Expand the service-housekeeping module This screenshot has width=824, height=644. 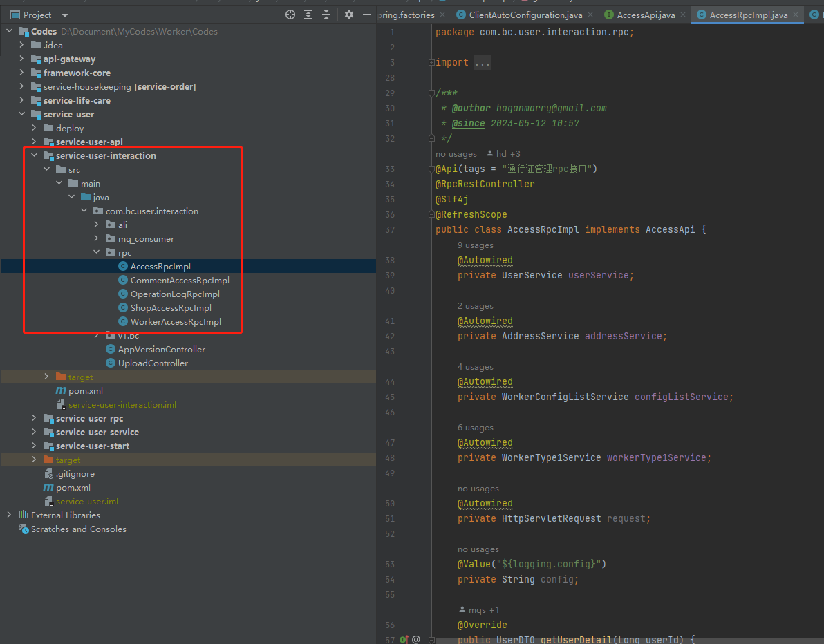tap(21, 86)
